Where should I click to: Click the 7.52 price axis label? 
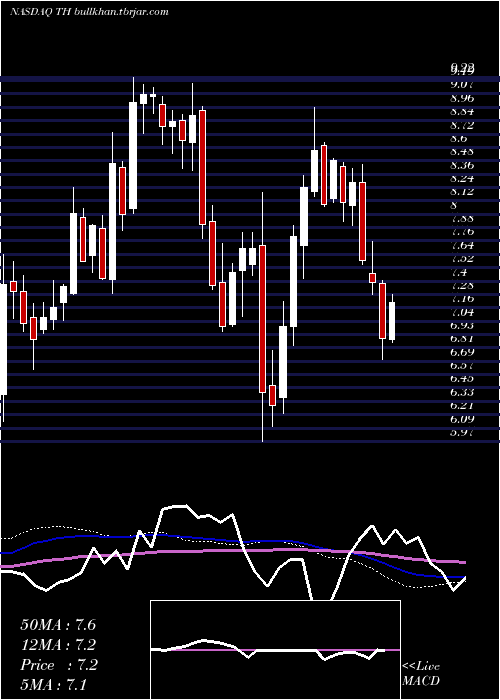tap(462, 258)
